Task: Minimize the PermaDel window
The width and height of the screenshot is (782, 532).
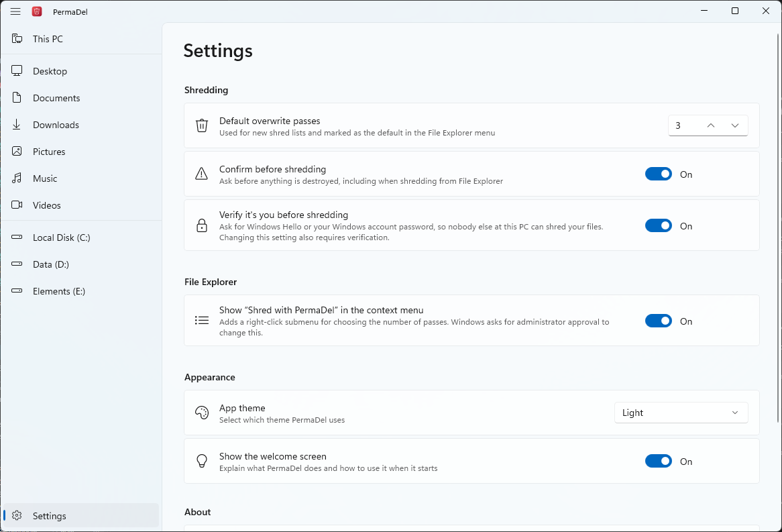Action: pos(704,11)
